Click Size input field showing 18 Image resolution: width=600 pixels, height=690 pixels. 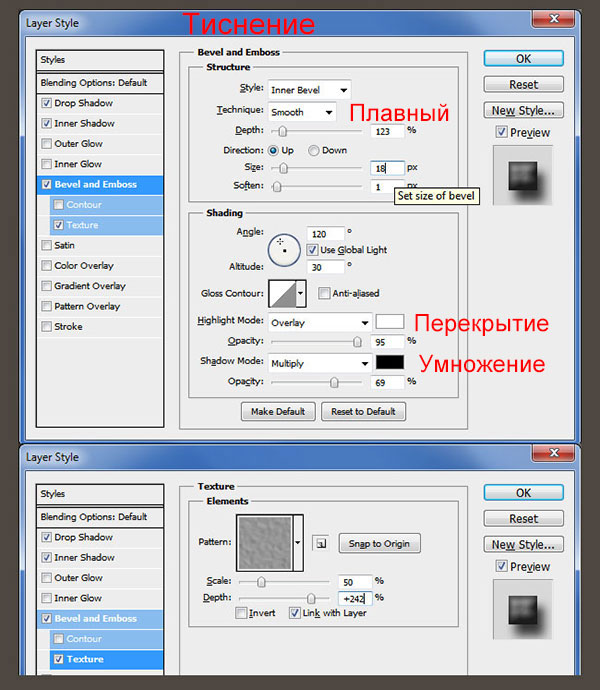pyautogui.click(x=387, y=168)
